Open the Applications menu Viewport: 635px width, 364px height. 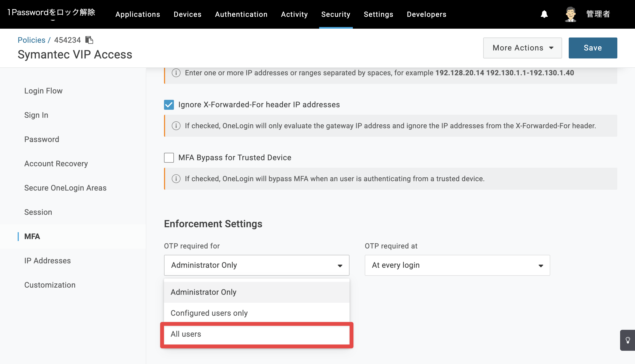coord(138,14)
